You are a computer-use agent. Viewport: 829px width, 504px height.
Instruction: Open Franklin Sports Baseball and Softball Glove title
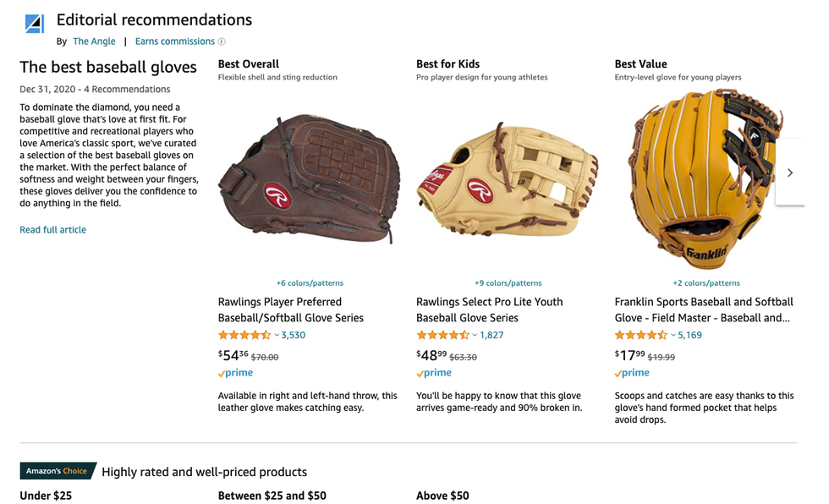pos(704,310)
